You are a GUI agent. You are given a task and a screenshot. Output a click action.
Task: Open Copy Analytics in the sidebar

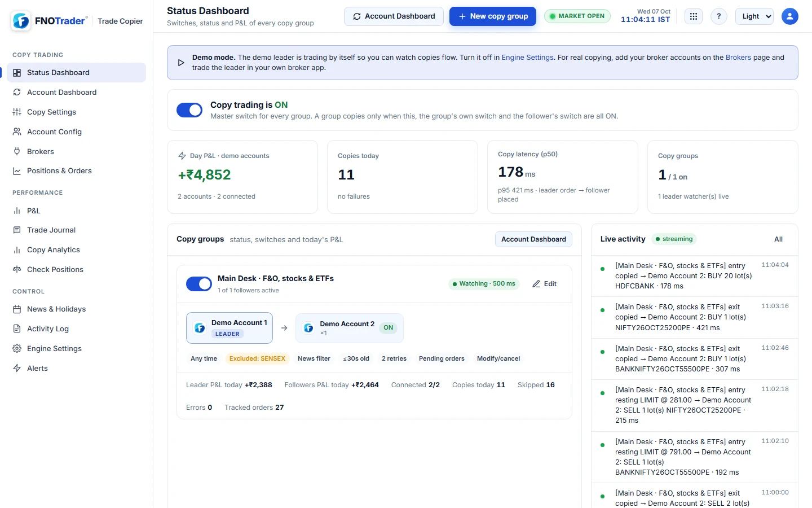coord(77,250)
